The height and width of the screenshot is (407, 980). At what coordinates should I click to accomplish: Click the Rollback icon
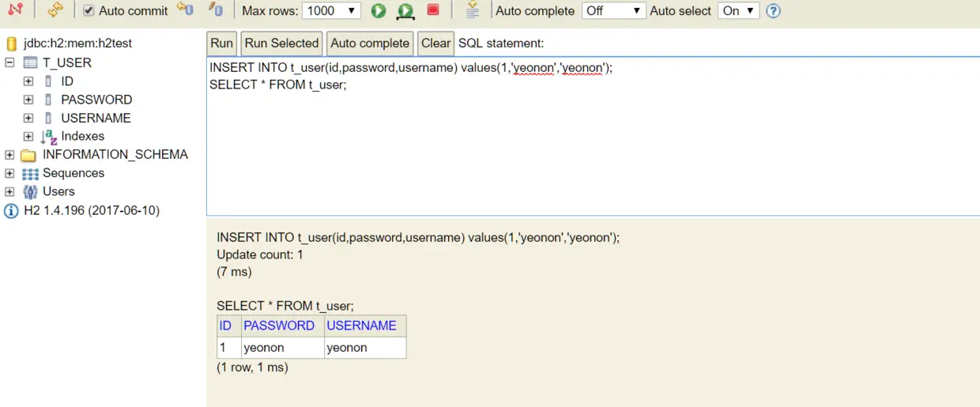click(x=186, y=9)
